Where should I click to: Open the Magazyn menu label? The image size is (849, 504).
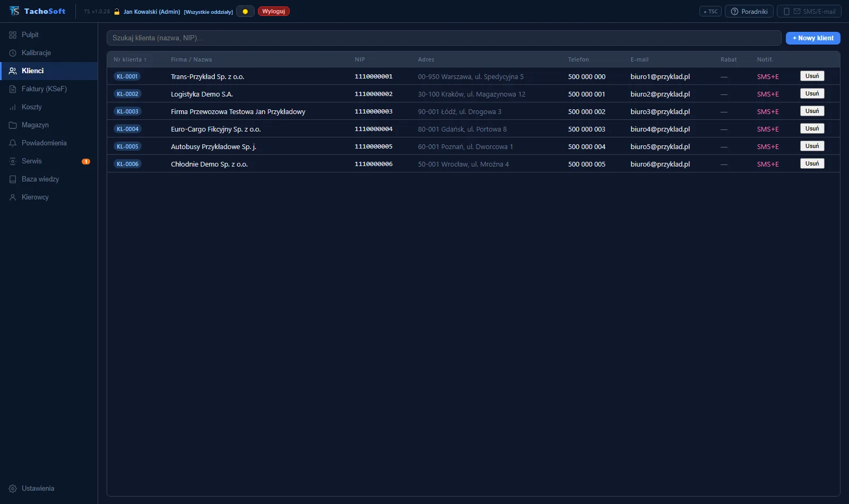point(35,125)
